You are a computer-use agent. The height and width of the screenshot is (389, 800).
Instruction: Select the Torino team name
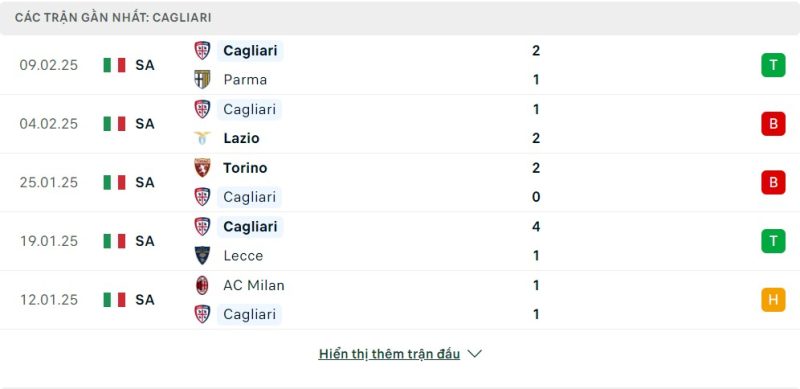pyautogui.click(x=245, y=168)
